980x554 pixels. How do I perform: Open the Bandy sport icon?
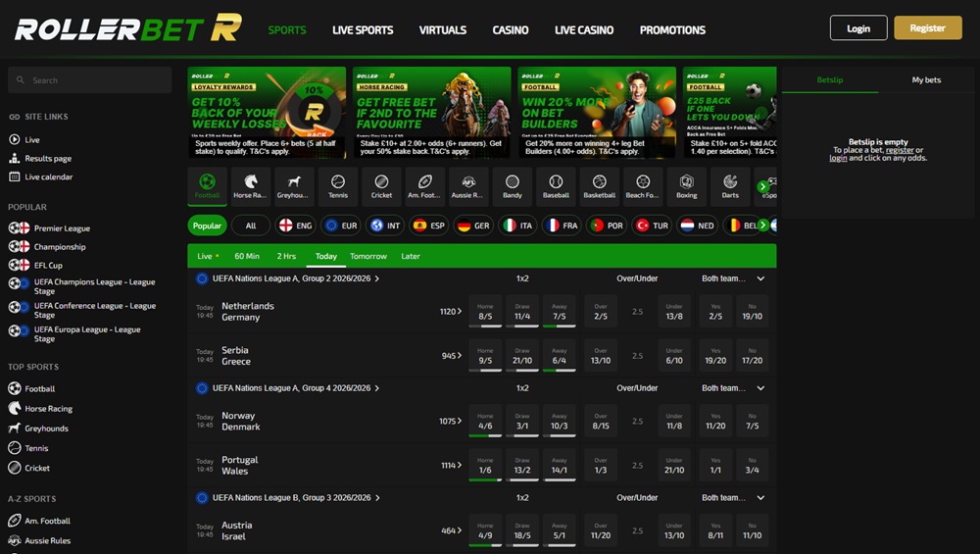[x=512, y=185]
